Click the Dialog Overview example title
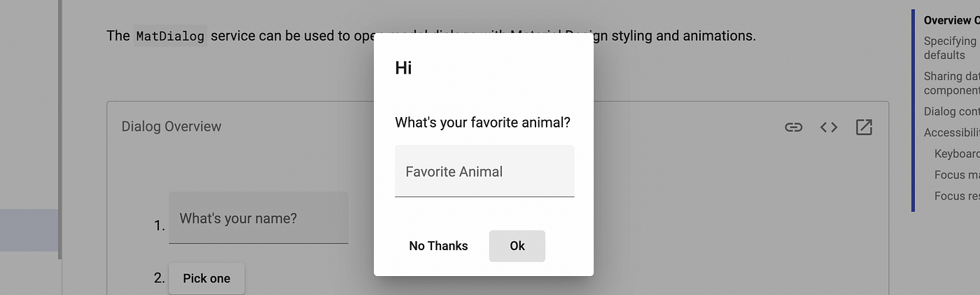Viewport: 980px width, 295px height. pyautogui.click(x=171, y=126)
